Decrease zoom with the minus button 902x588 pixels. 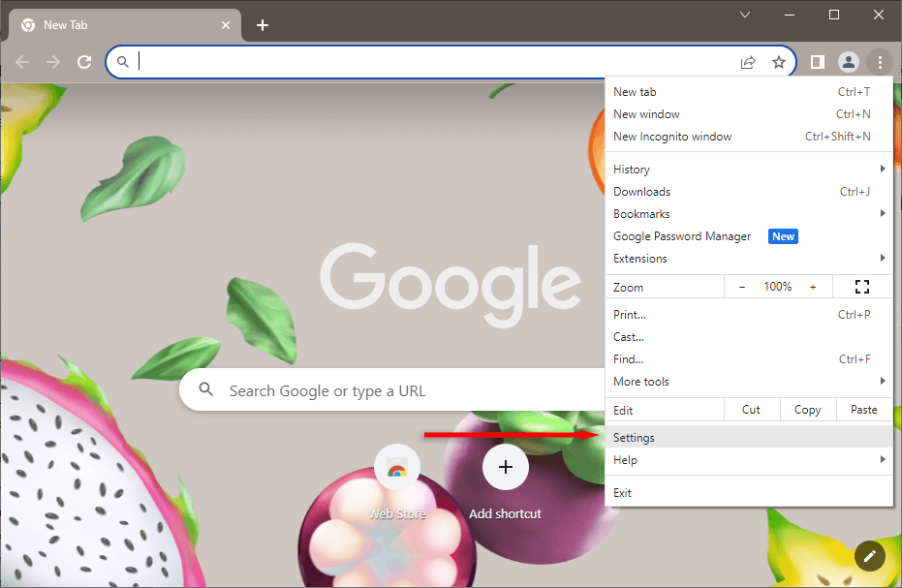point(742,287)
